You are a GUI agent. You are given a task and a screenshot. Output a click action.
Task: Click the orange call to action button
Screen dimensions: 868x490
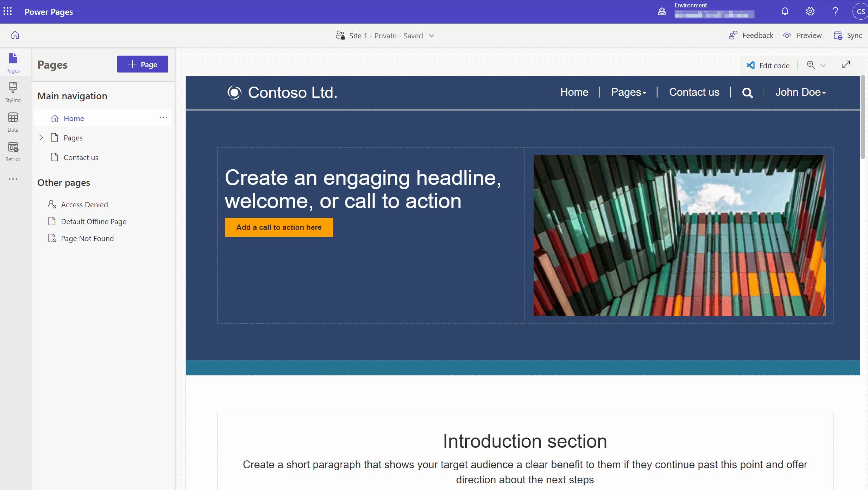pyautogui.click(x=279, y=227)
